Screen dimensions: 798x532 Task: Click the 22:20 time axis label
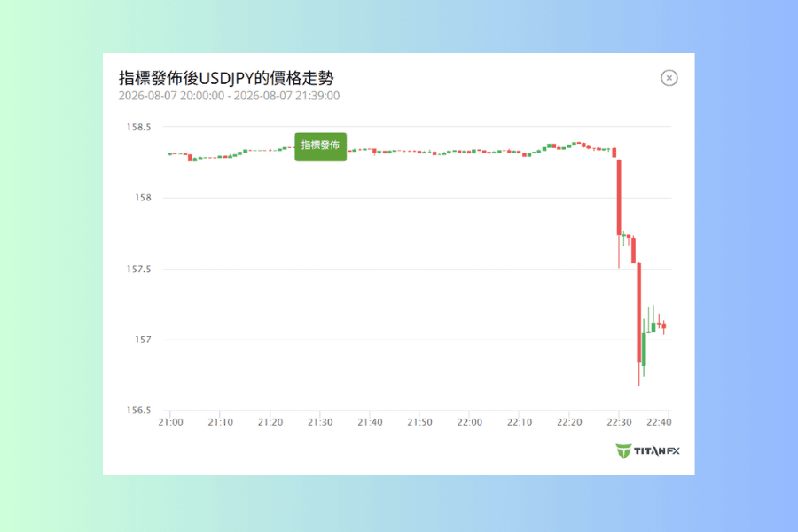pos(569,422)
